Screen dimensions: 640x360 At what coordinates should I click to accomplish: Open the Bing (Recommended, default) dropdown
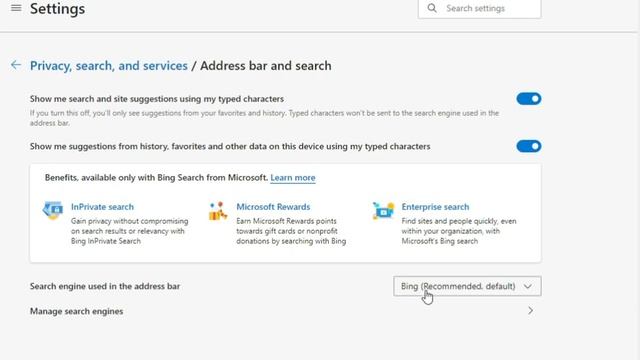click(467, 286)
